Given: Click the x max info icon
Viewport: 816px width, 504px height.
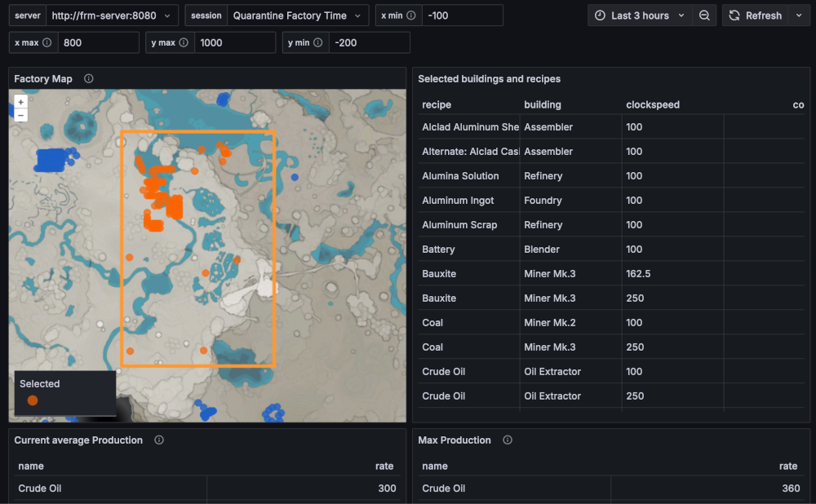Looking at the screenshot, I should tap(47, 42).
